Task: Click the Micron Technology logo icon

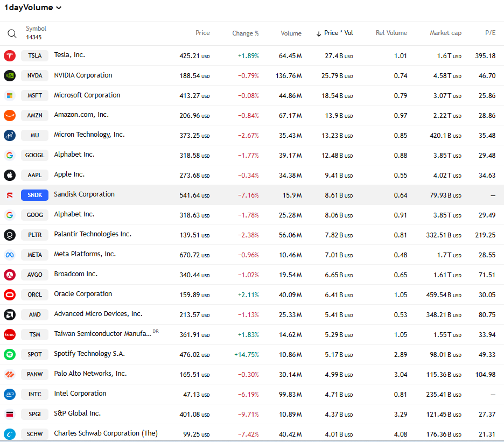Action: pyautogui.click(x=10, y=135)
